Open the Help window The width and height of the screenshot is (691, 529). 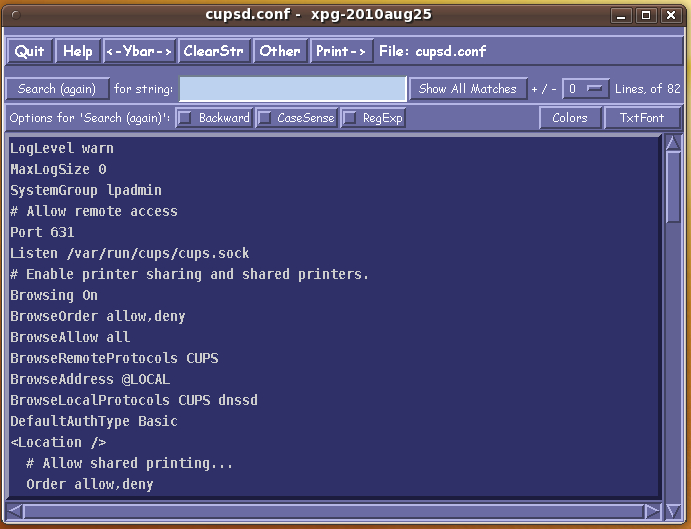77,51
